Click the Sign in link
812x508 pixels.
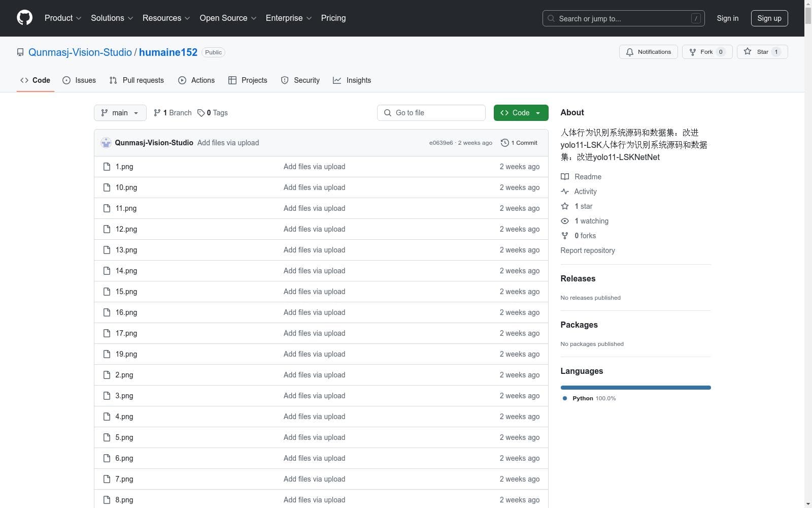coord(727,18)
